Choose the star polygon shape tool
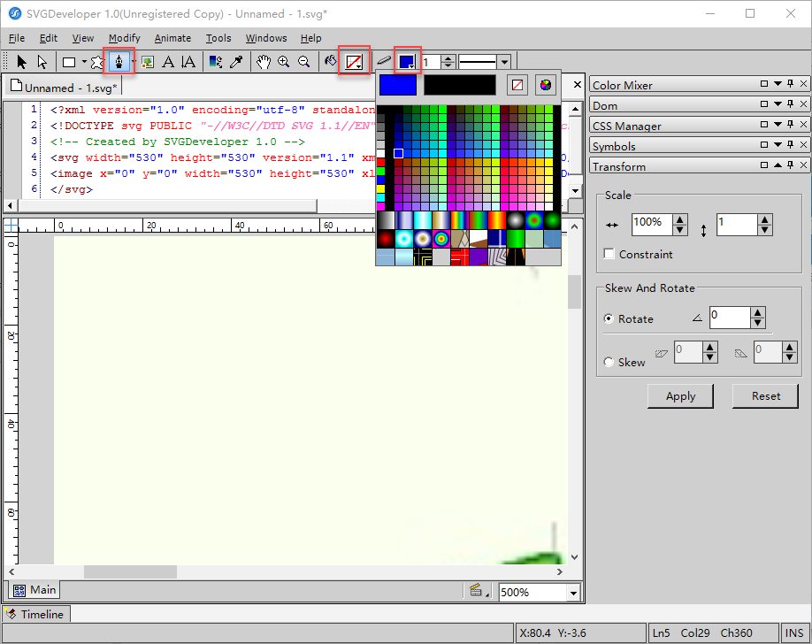 coord(96,62)
